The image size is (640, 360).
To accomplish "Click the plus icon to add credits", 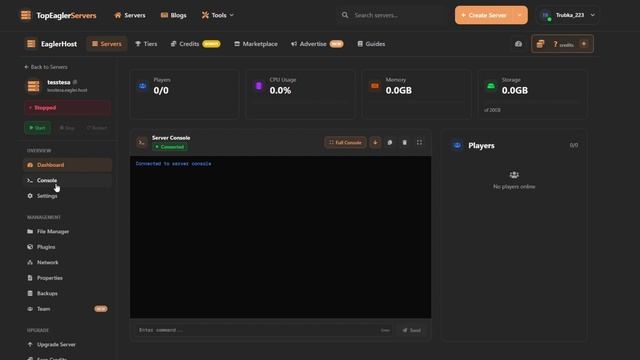I will tap(584, 44).
